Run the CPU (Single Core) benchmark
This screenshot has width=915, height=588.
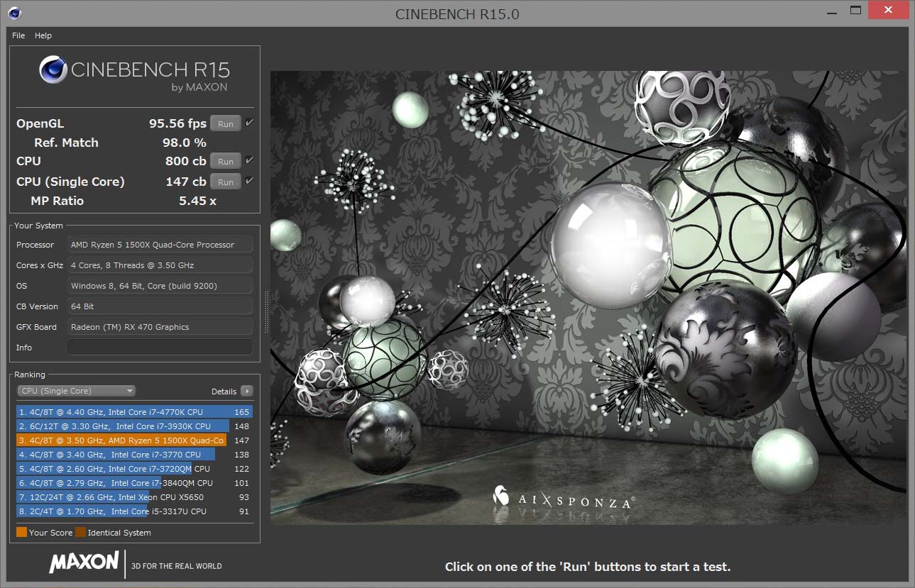[x=226, y=182]
